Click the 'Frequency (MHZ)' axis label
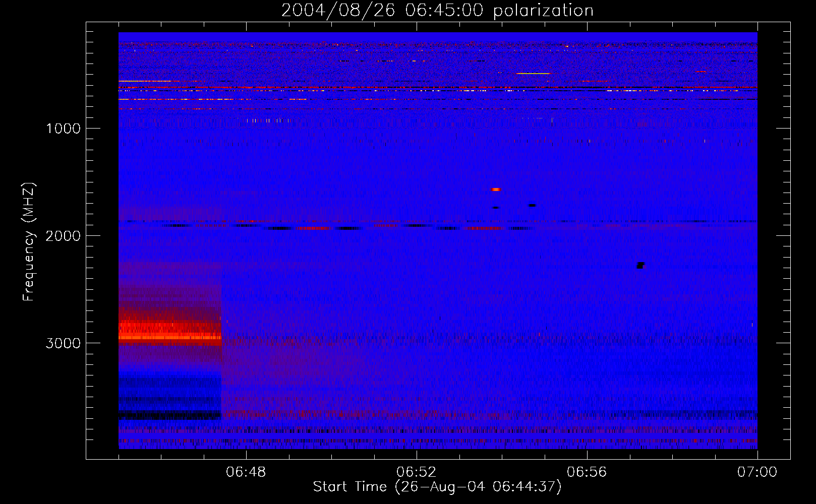 [29, 242]
